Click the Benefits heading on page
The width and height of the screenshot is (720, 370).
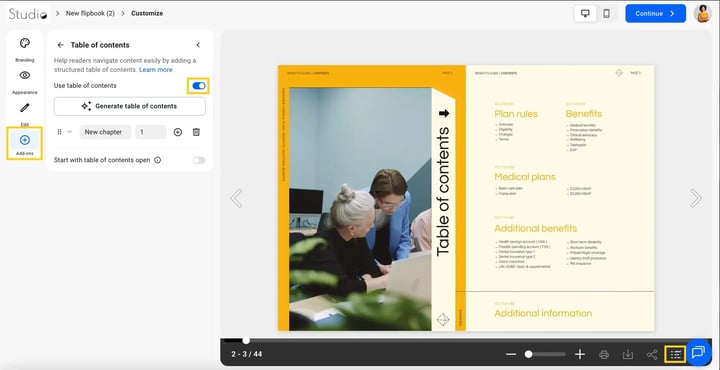pos(584,114)
